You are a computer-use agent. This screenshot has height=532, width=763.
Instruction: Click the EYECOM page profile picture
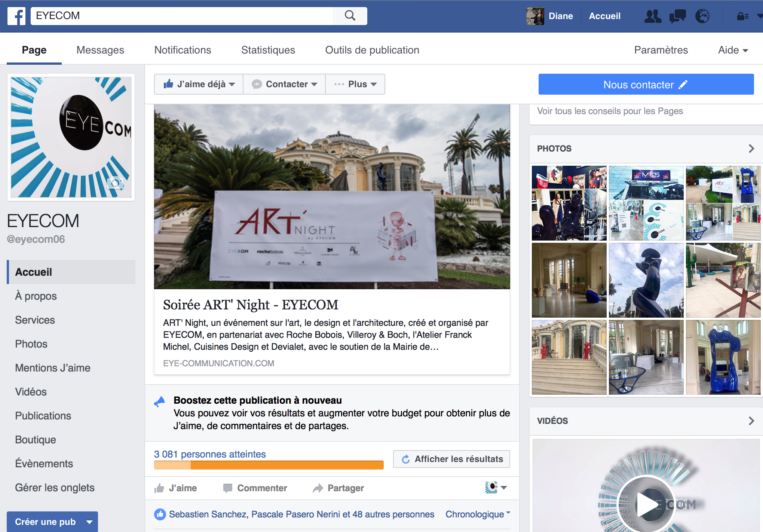tap(71, 137)
